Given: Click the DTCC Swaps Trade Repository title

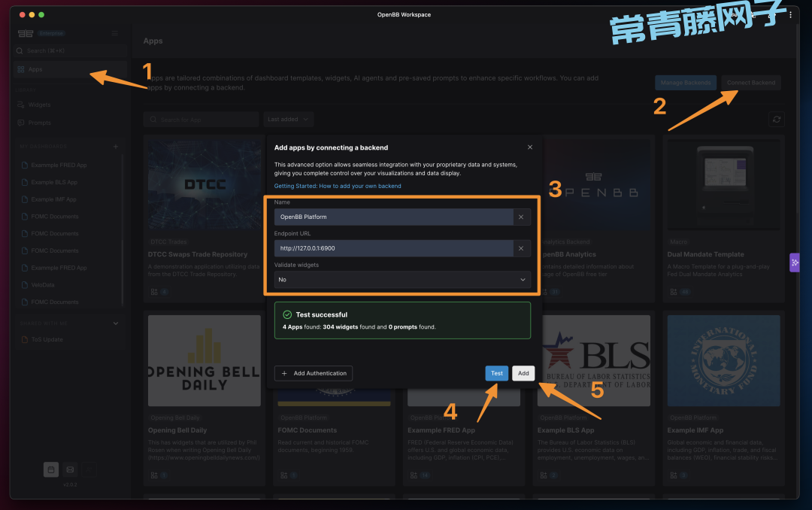Looking at the screenshot, I should click(x=197, y=254).
